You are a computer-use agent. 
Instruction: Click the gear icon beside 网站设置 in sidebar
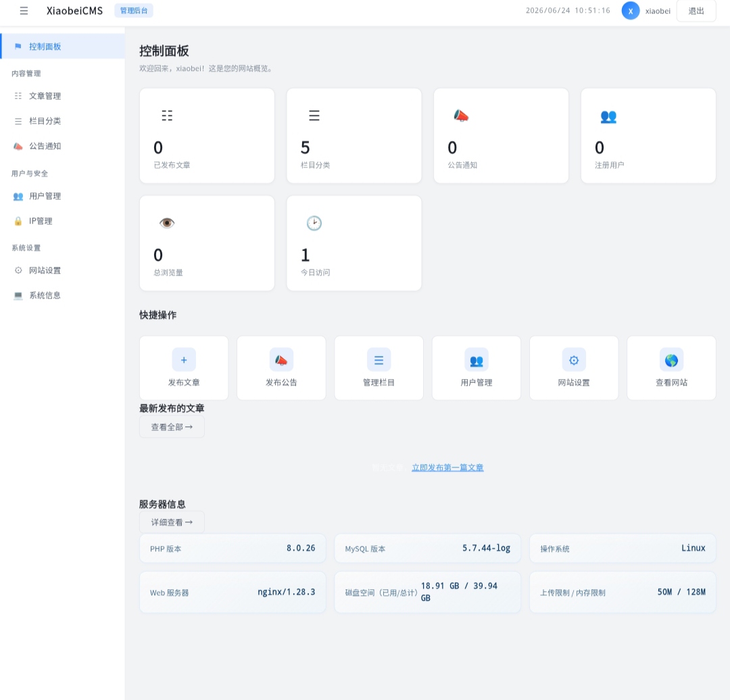18,270
